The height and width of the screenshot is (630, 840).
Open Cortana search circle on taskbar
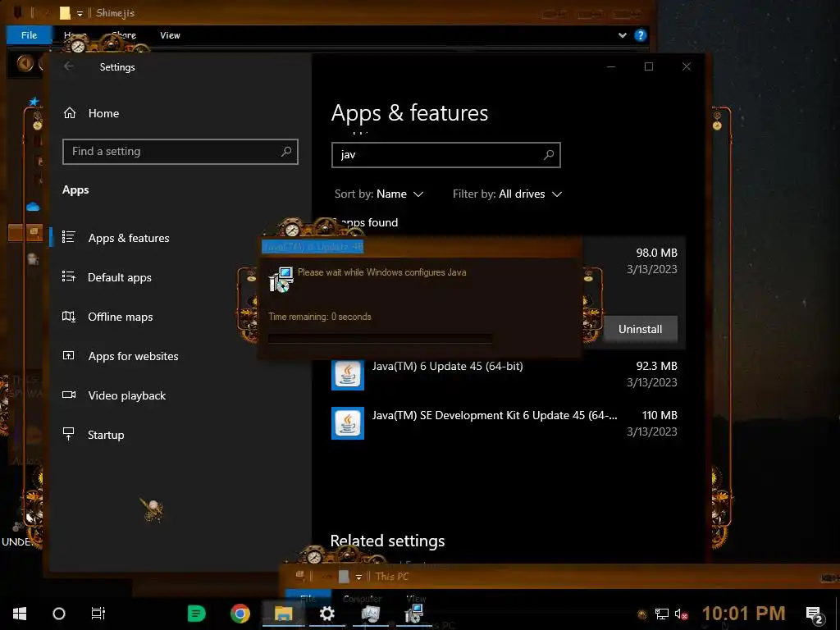pyautogui.click(x=59, y=614)
